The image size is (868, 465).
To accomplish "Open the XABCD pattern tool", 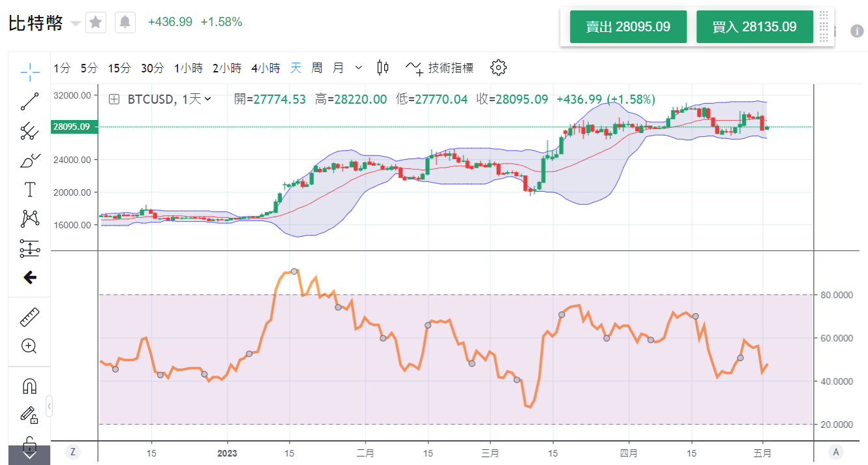I will coord(29,218).
